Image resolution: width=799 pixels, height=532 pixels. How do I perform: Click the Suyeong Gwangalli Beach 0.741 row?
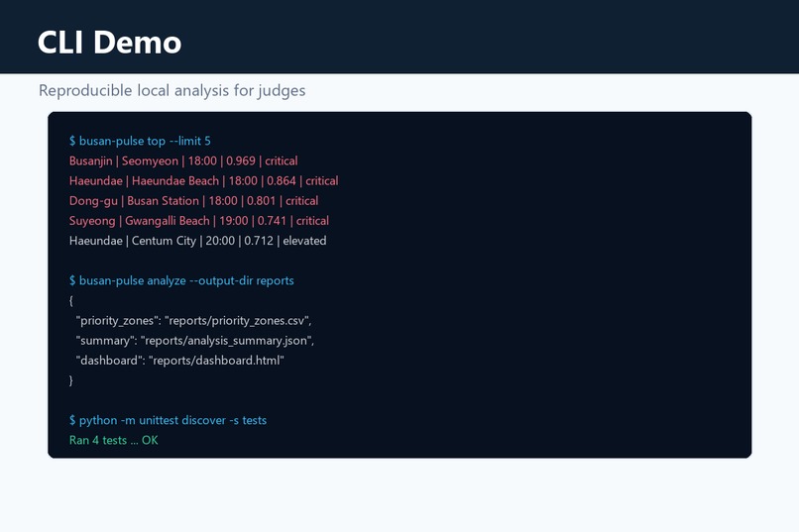pos(199,221)
